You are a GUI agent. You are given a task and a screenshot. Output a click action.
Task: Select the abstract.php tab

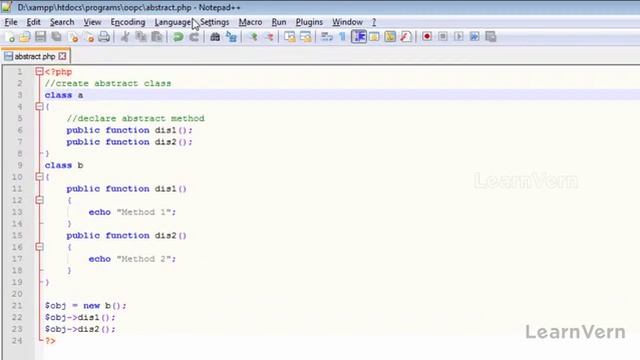35,56
